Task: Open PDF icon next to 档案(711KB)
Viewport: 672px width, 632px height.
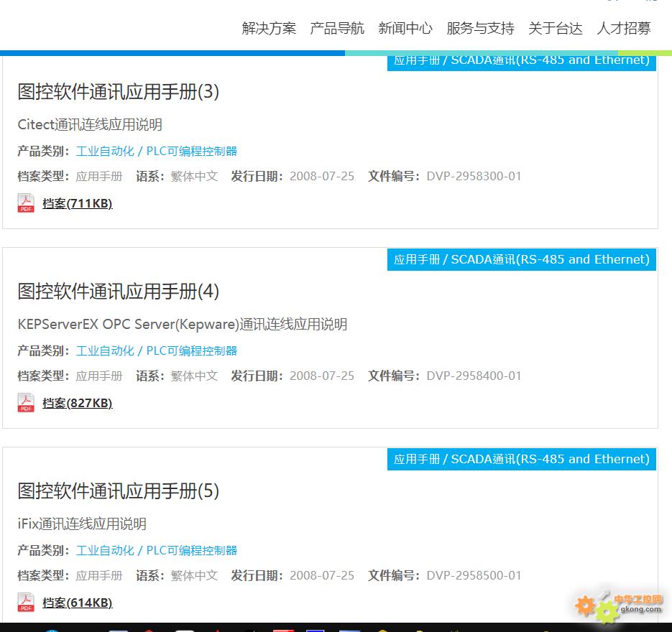Action: [26, 203]
